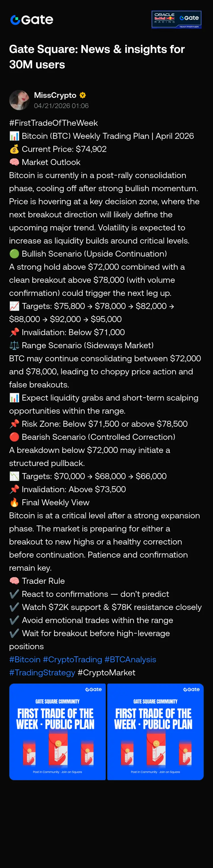The width and height of the screenshot is (213, 868).
Task: Select the post timestamp 04/21/2026 01:06
Action: (x=61, y=106)
